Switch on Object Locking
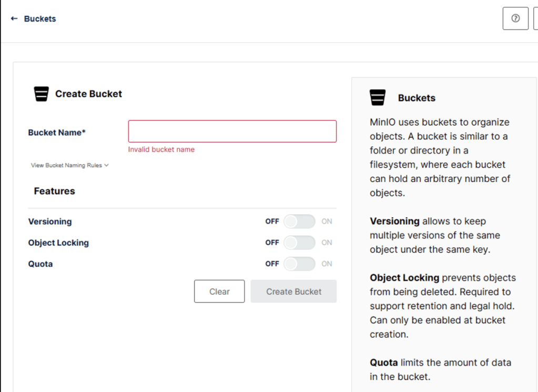538x392 pixels. pos(300,243)
